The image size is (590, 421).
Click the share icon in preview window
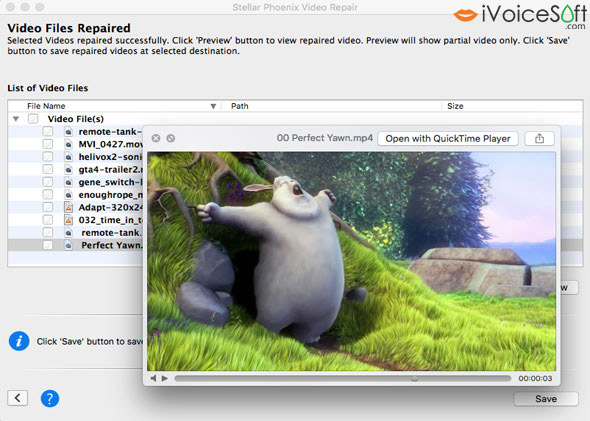[x=539, y=138]
